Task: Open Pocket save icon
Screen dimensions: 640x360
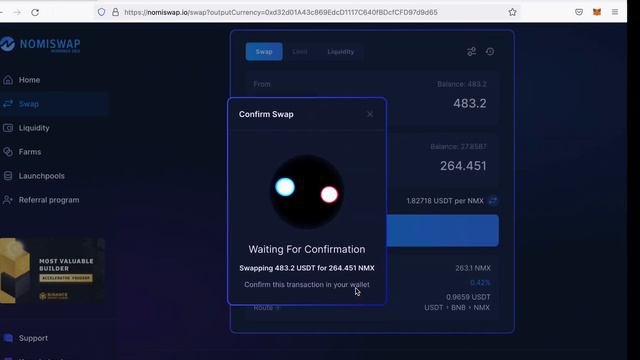Action: tap(579, 12)
